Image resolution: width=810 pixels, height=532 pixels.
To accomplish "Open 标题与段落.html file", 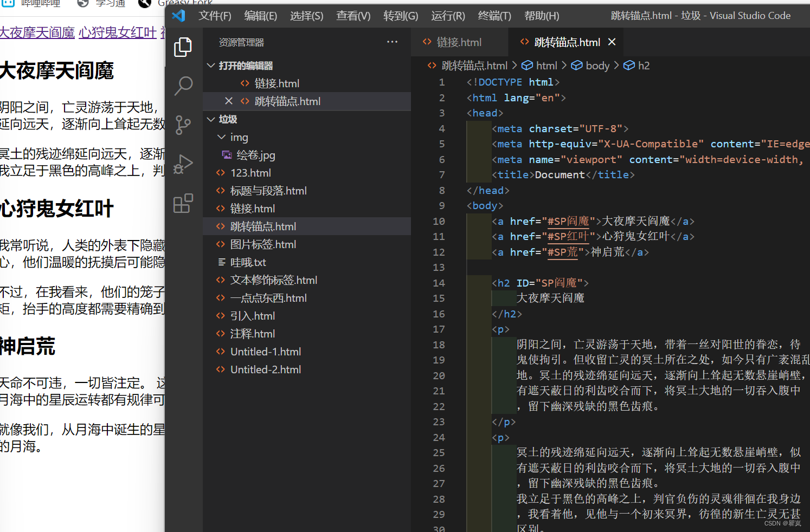I will 307,191.
